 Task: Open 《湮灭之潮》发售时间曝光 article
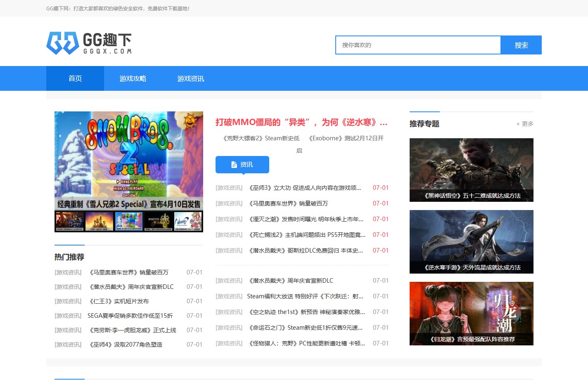coord(306,219)
